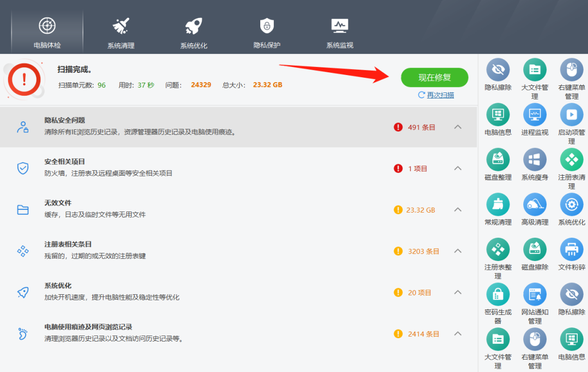Image resolution: width=588 pixels, height=372 pixels.
Task: Collapse the 注册表相关条目 registry entries section
Action: (457, 251)
